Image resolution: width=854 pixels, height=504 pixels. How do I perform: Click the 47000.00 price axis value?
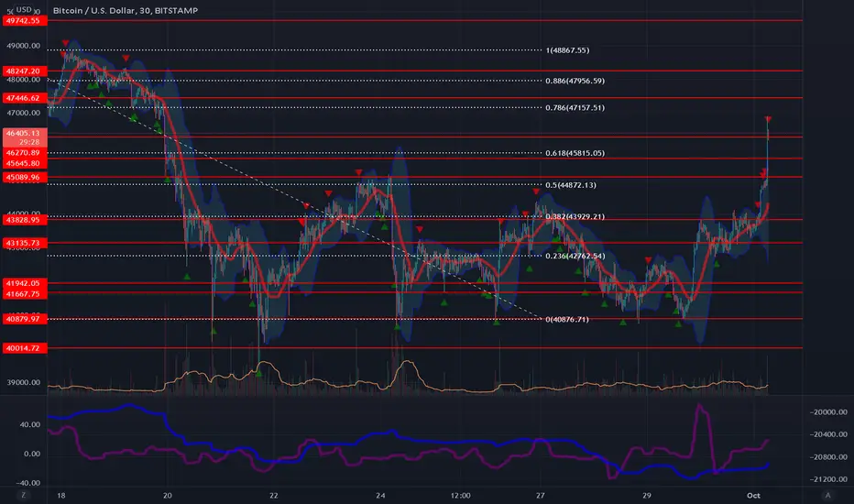point(24,113)
